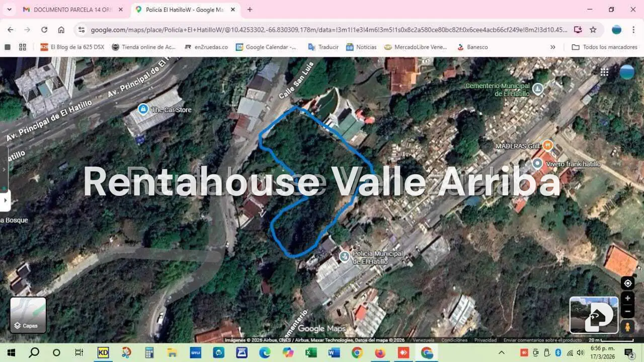Open the MercadoLibre Venezuela bookmark
The height and width of the screenshot is (362, 644).
point(416,47)
